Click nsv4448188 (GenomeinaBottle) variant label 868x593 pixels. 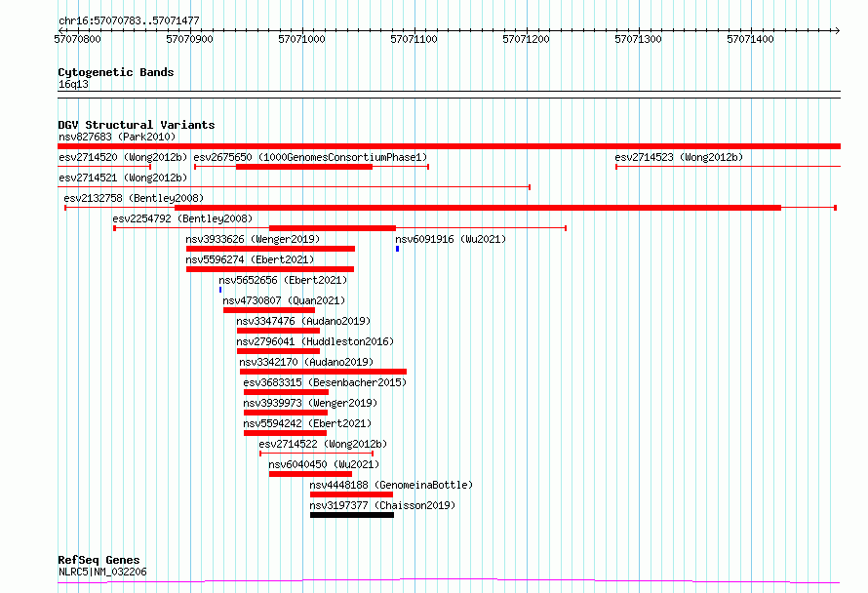(x=391, y=485)
